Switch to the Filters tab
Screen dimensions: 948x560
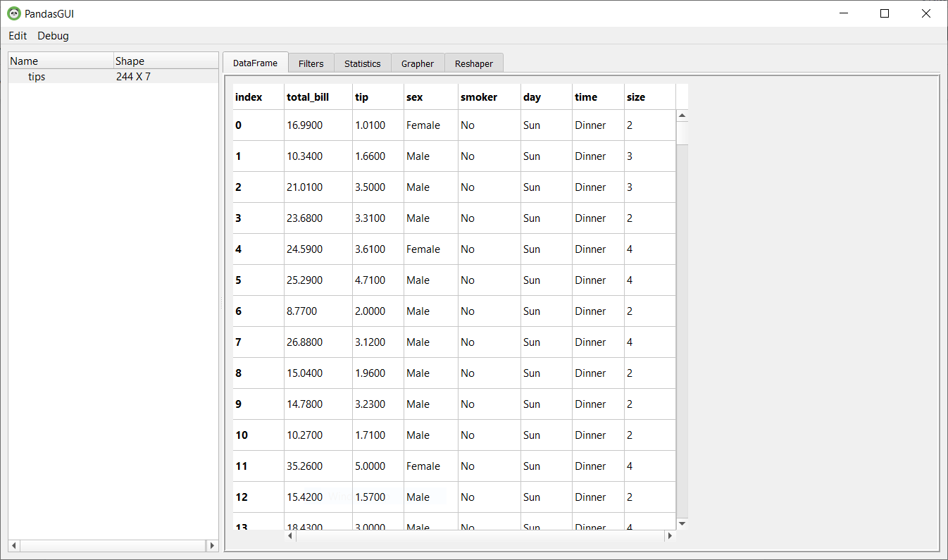pos(311,63)
